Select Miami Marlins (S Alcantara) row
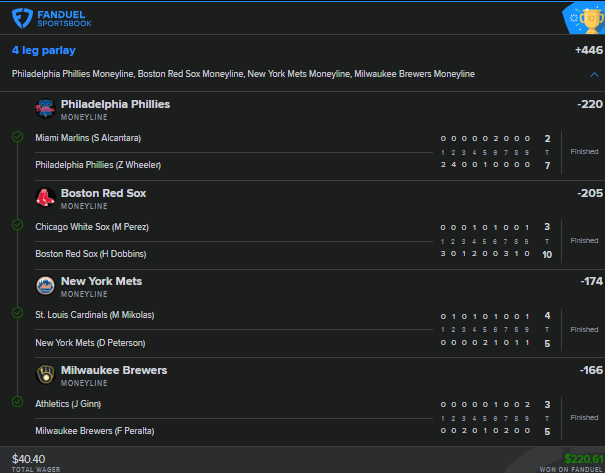The width and height of the screenshot is (605, 473). (x=88, y=138)
